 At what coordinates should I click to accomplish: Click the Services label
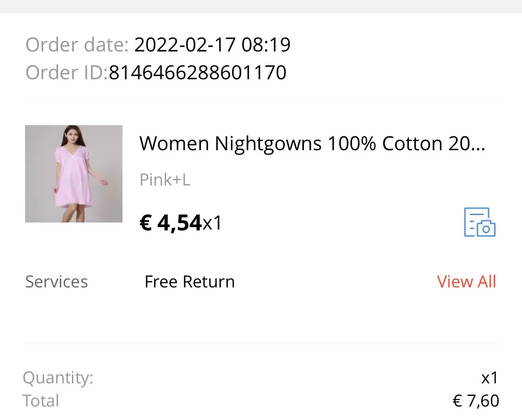coord(56,281)
